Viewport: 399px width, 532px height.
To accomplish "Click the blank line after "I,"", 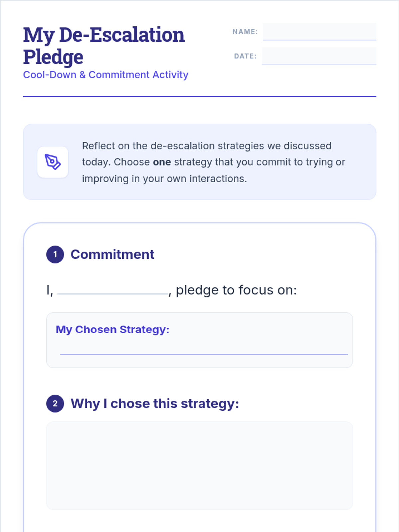I will [113, 291].
